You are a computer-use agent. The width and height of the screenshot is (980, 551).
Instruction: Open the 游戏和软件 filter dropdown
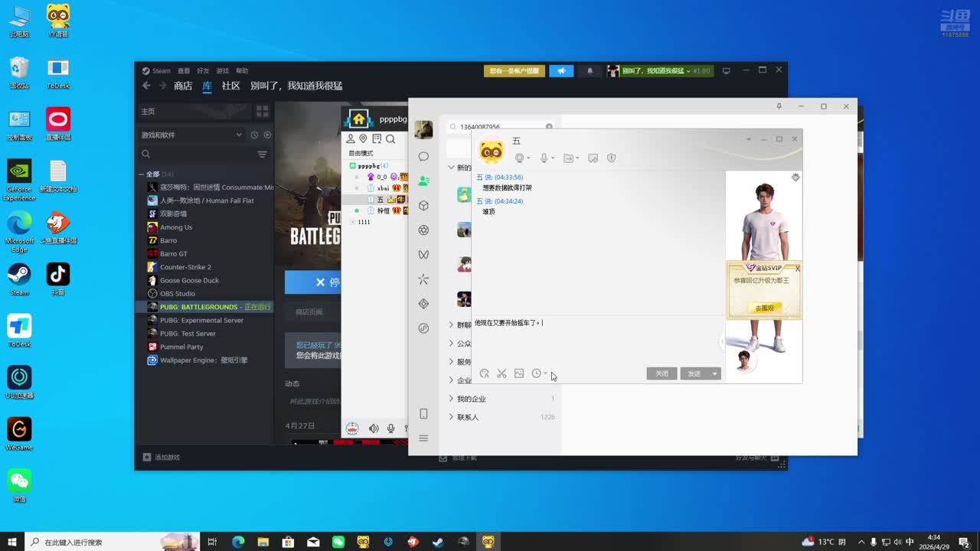[191, 135]
